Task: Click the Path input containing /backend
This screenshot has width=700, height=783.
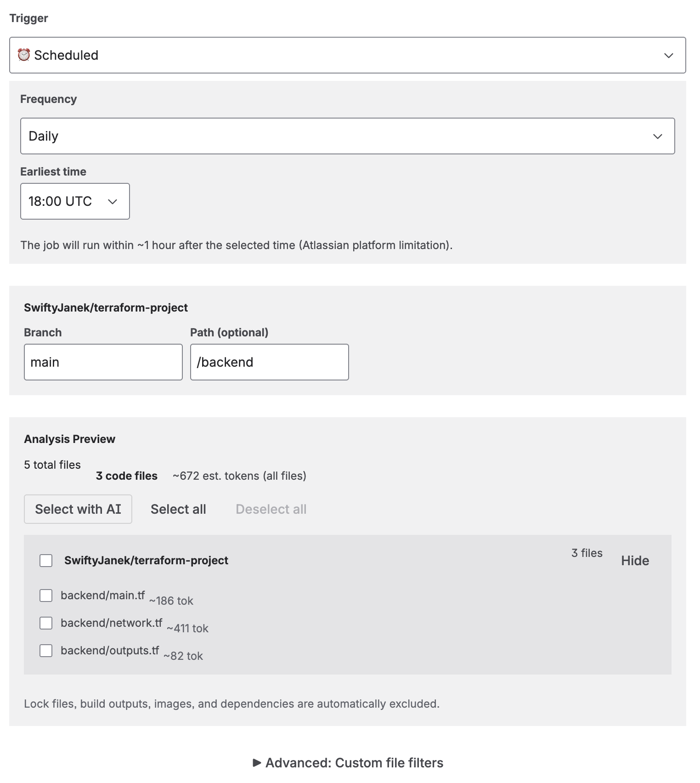Action: (x=269, y=362)
